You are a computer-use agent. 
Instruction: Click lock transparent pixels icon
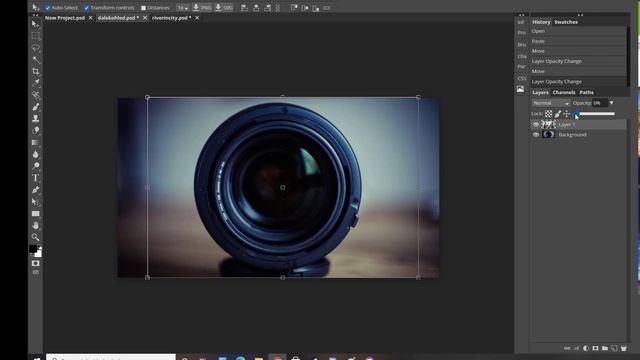coord(549,114)
